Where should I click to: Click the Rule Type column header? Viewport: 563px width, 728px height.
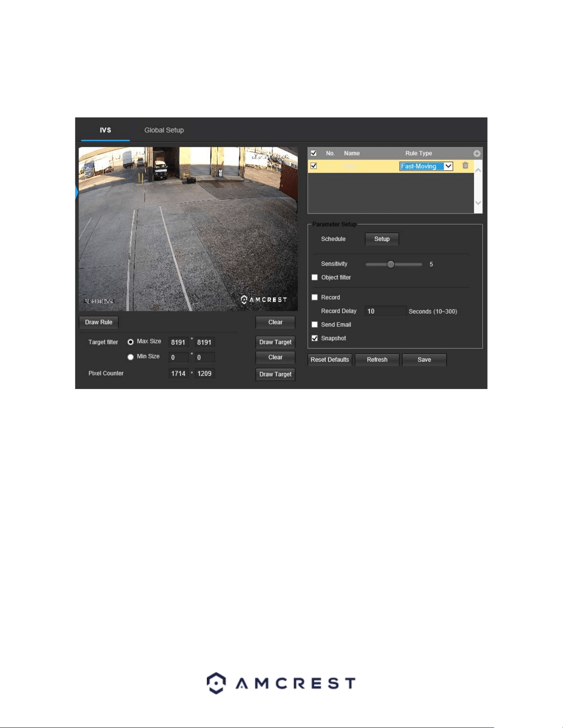tap(419, 153)
